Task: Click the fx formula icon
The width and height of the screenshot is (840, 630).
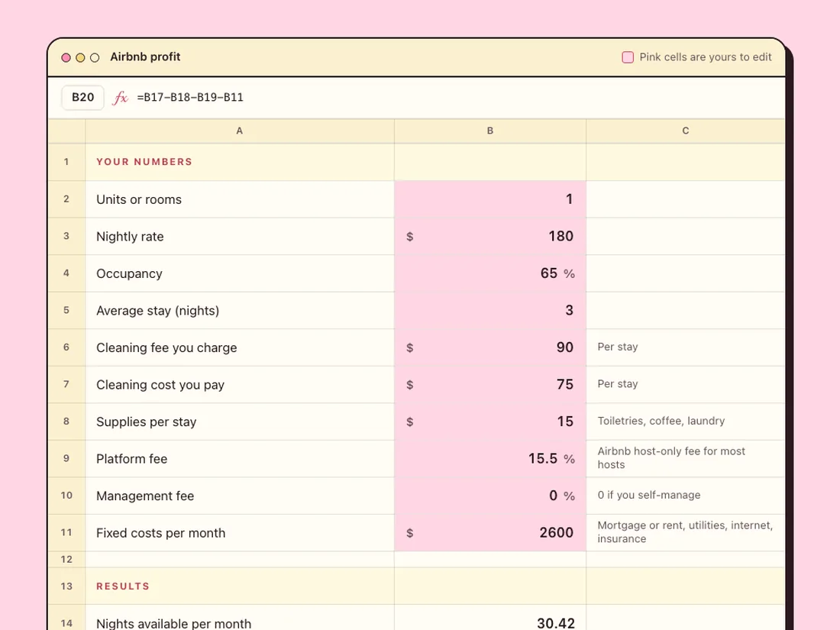Action: [x=120, y=98]
